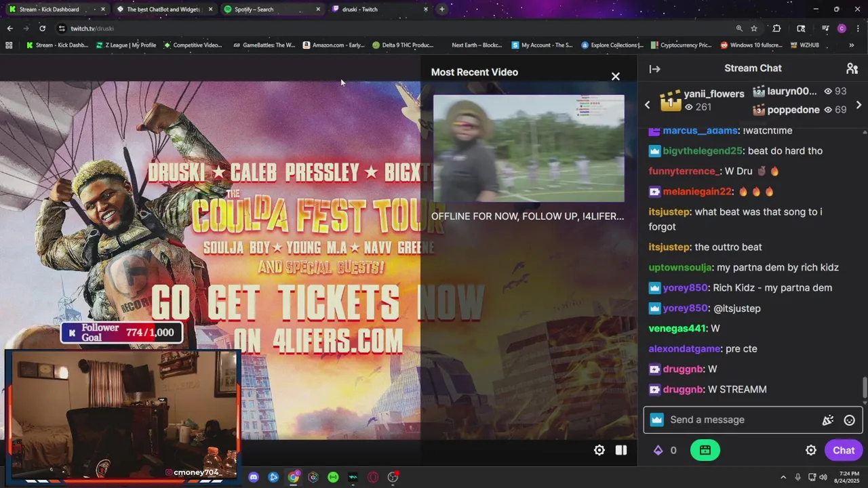The image size is (868, 488).
Task: Click funnyterrence_ username in chat
Action: (684, 171)
